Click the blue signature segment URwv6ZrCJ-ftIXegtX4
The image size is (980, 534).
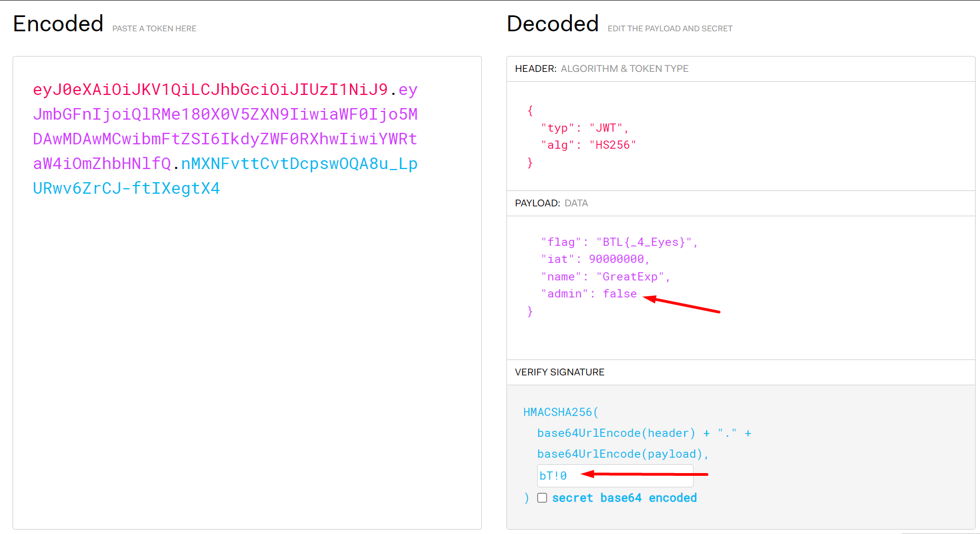click(x=126, y=188)
